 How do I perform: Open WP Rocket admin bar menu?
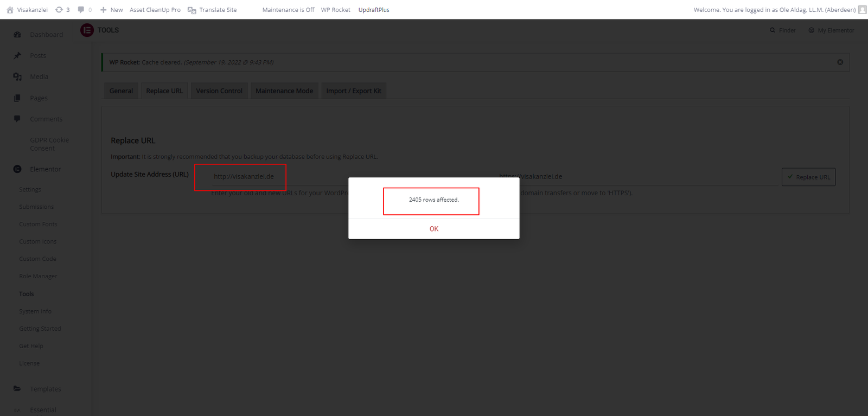tap(335, 10)
